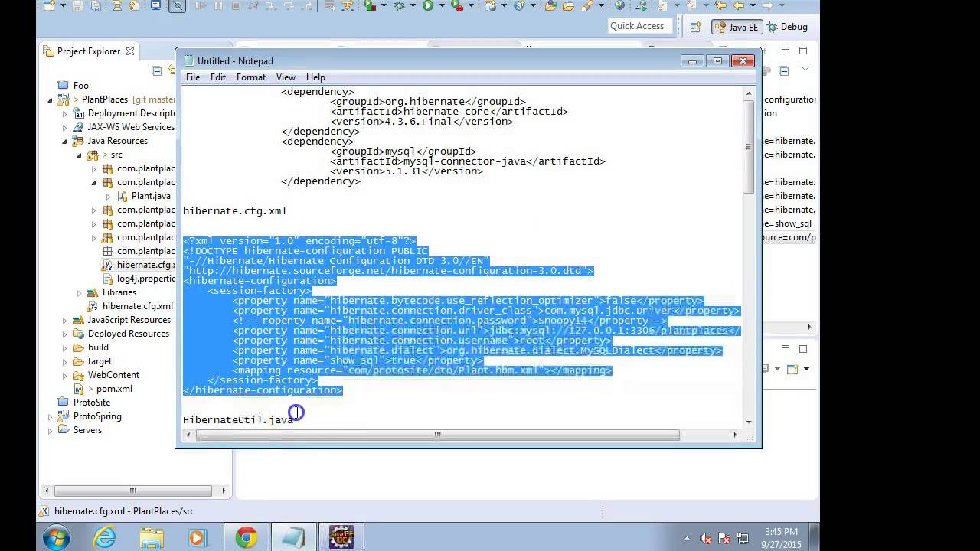The width and height of the screenshot is (980, 551).
Task: Open the Edit menu in Notepad
Action: coord(218,77)
